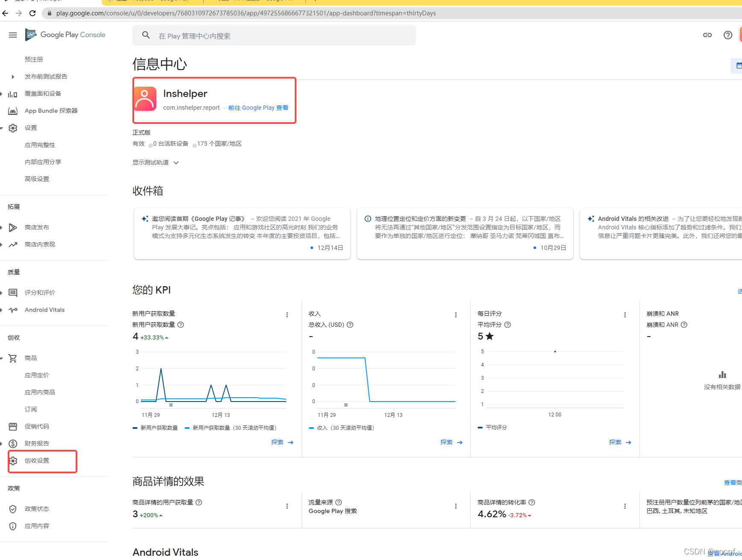Show help for 流量来源
742x560 pixels.
(339, 502)
